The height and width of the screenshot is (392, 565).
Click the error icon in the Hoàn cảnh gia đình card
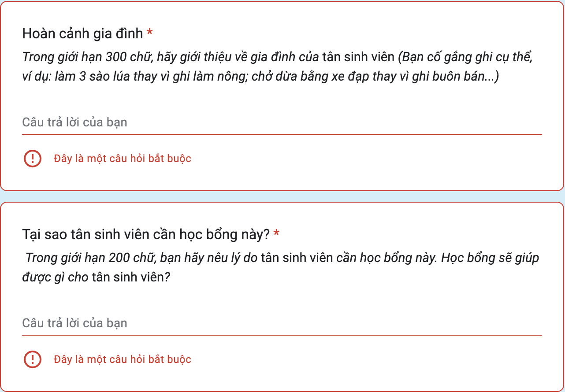coord(32,159)
